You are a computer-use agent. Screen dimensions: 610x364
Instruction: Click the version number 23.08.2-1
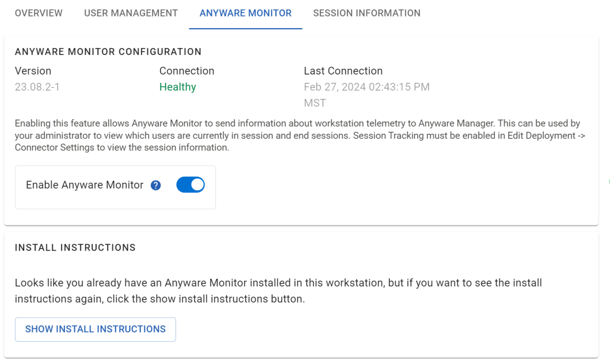point(37,87)
